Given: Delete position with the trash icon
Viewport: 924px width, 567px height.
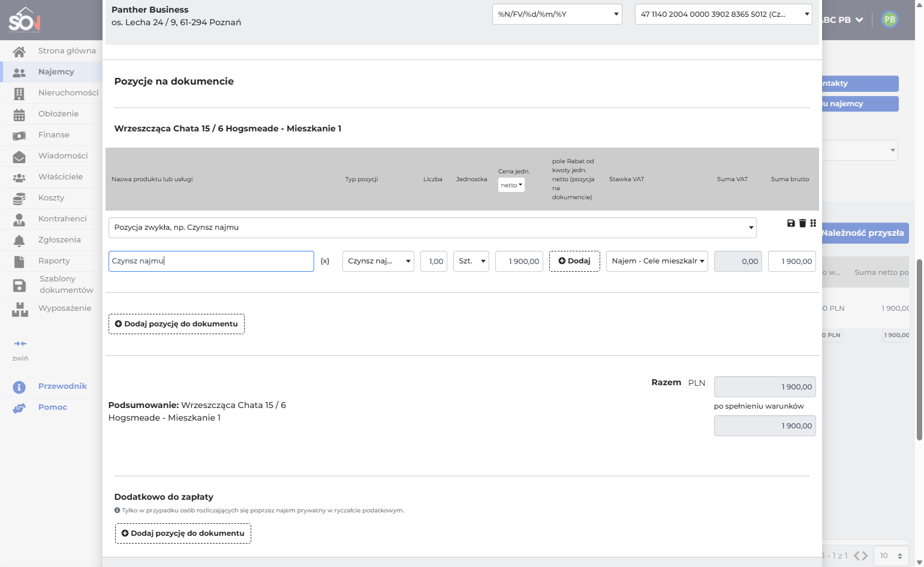Looking at the screenshot, I should click(802, 223).
